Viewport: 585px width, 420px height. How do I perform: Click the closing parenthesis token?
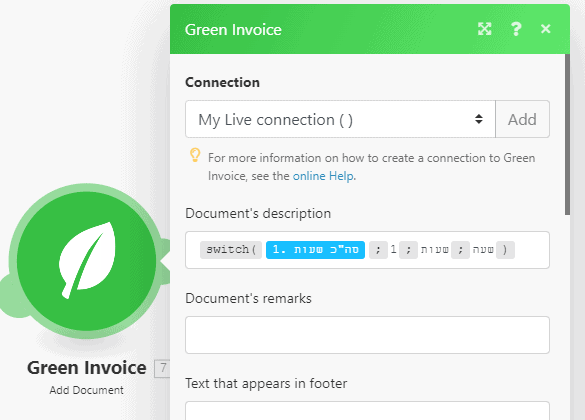505,250
